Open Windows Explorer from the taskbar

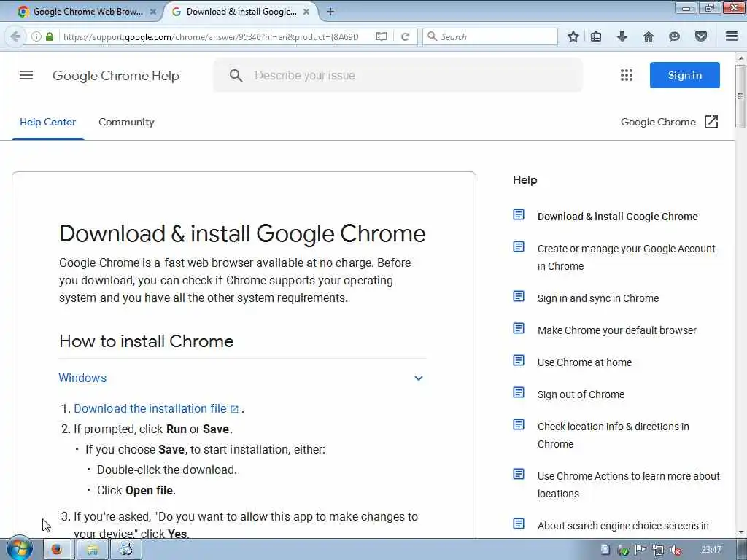92,550
